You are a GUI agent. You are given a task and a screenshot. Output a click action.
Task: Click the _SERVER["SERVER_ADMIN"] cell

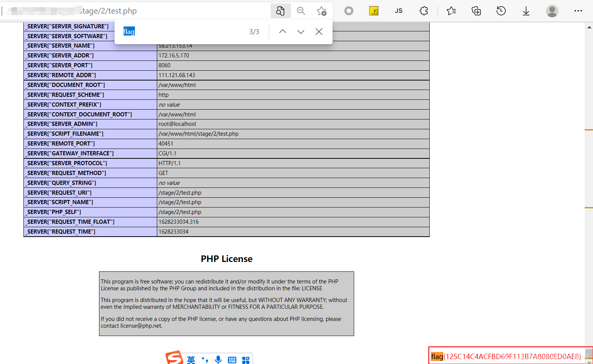pos(90,124)
